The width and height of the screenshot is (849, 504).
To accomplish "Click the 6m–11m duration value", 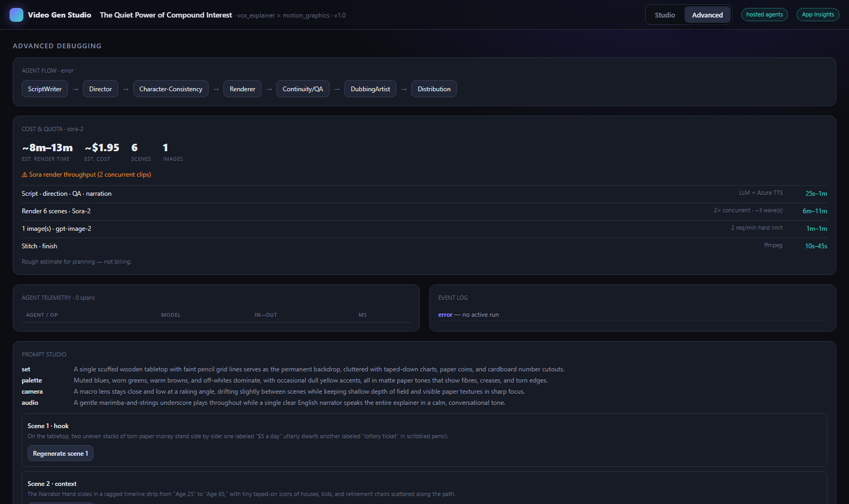I will (815, 211).
